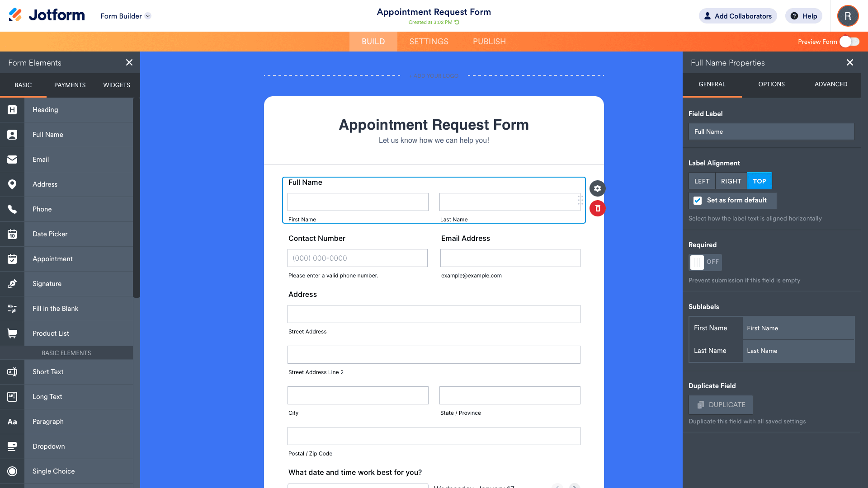Click the Address element icon in sidebar
Viewport: 868px width, 488px height.
point(12,184)
